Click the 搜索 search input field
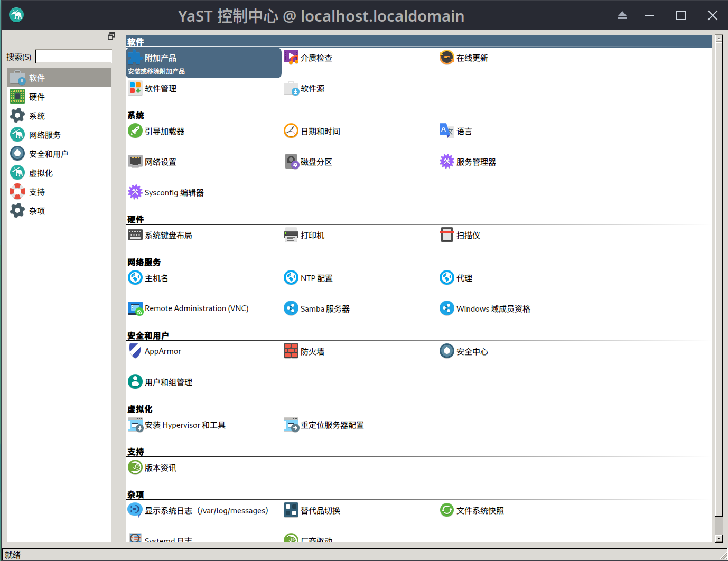Screen dimensions: 728x561 click(x=73, y=57)
